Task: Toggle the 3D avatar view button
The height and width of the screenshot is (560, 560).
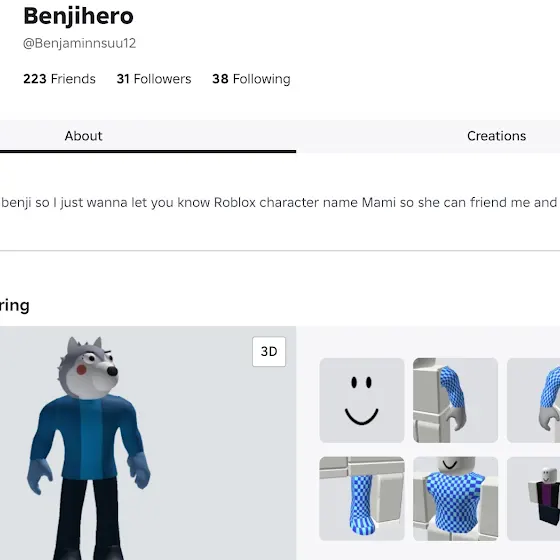Action: click(x=269, y=351)
